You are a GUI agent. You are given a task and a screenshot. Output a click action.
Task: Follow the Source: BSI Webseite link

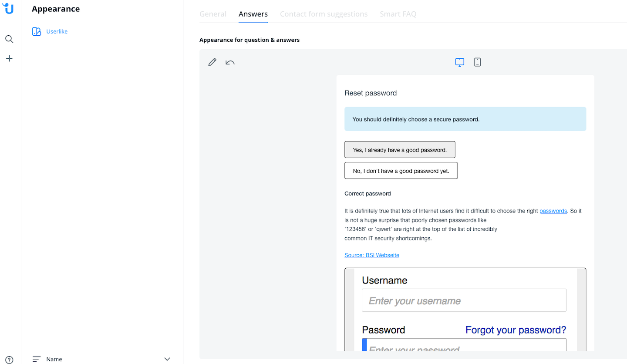coord(372,255)
